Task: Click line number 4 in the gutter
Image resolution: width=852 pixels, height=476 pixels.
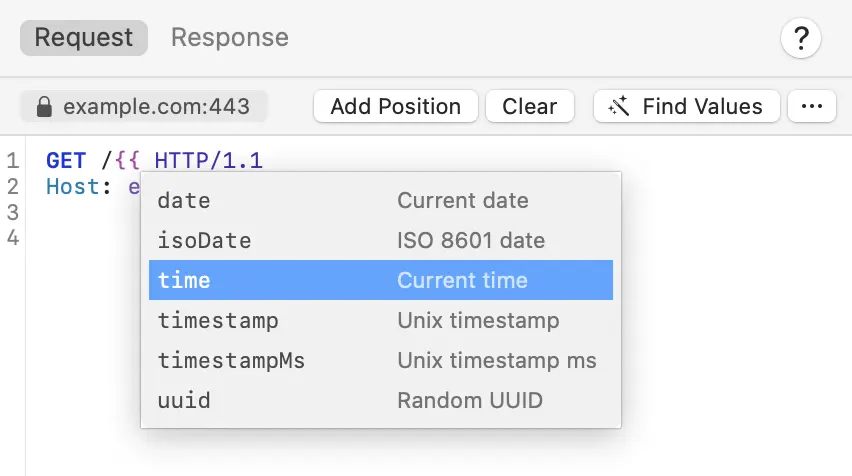Action: (x=12, y=238)
